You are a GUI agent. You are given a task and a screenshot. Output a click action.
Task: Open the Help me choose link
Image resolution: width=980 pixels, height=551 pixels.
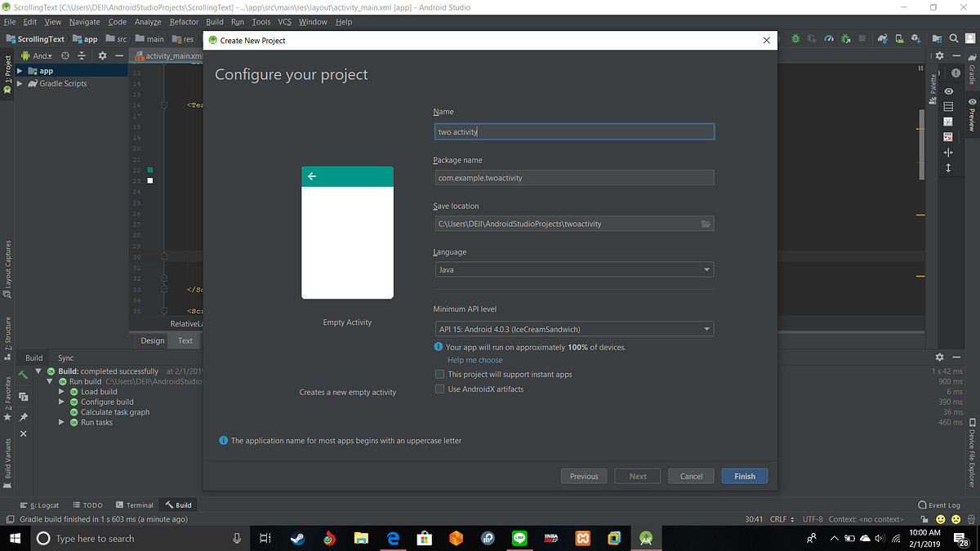(474, 360)
